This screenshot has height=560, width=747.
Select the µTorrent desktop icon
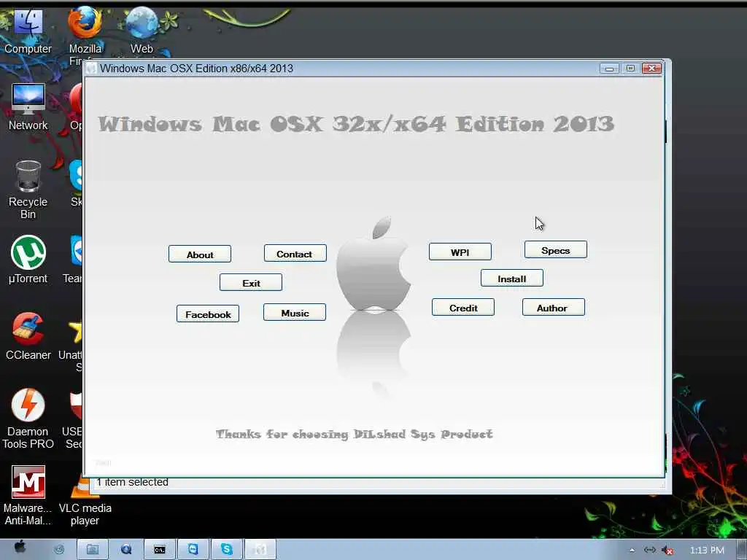[28, 260]
